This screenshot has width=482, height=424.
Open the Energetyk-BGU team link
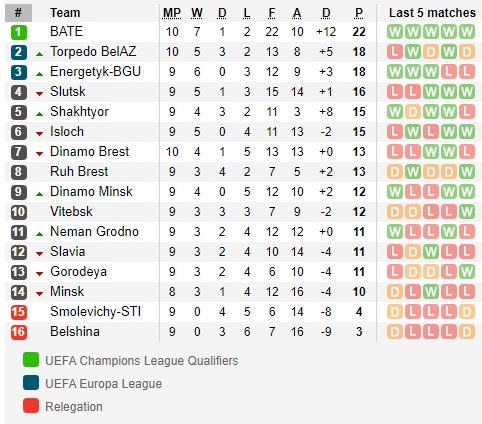click(95, 72)
